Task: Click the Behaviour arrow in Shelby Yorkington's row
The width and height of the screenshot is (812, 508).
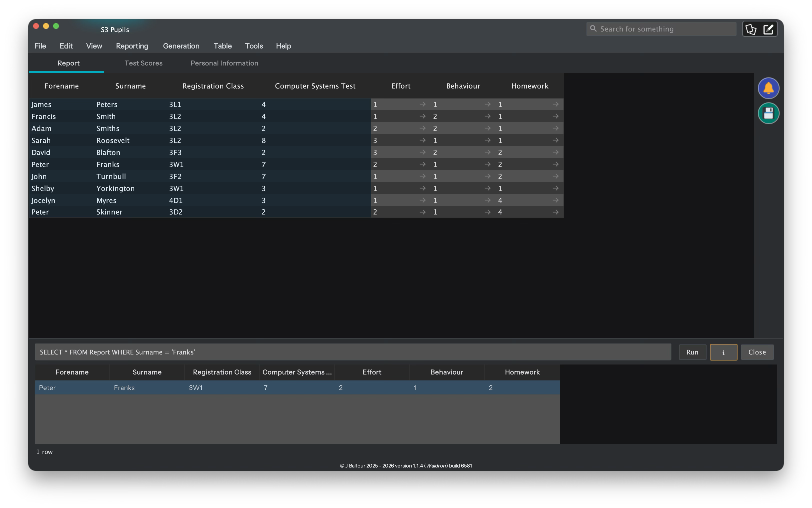Action: 487,188
